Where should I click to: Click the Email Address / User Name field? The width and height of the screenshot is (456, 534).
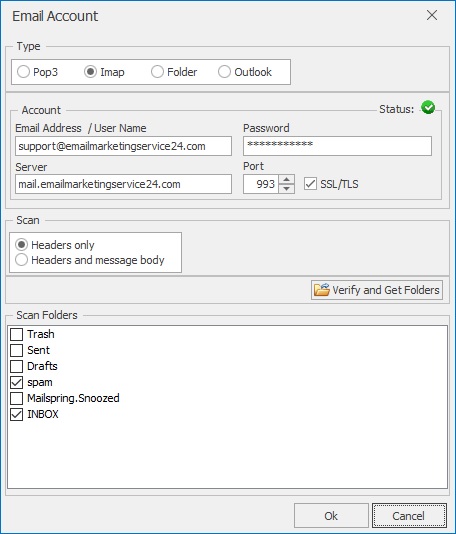click(x=123, y=146)
